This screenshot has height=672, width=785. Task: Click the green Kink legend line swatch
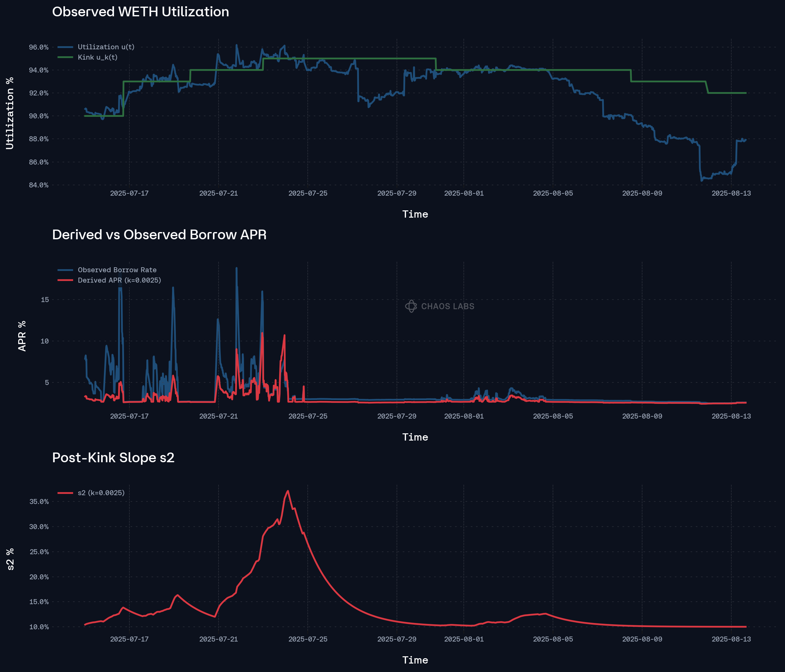tap(65, 57)
